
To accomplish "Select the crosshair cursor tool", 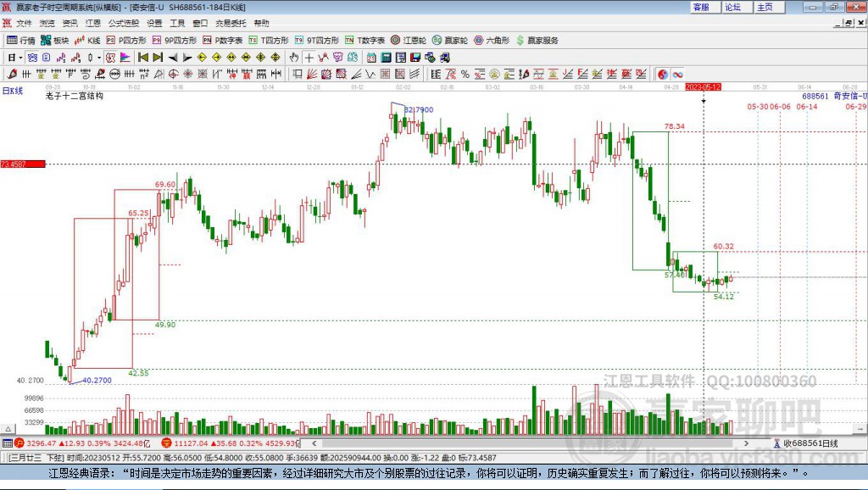I will pos(309,58).
